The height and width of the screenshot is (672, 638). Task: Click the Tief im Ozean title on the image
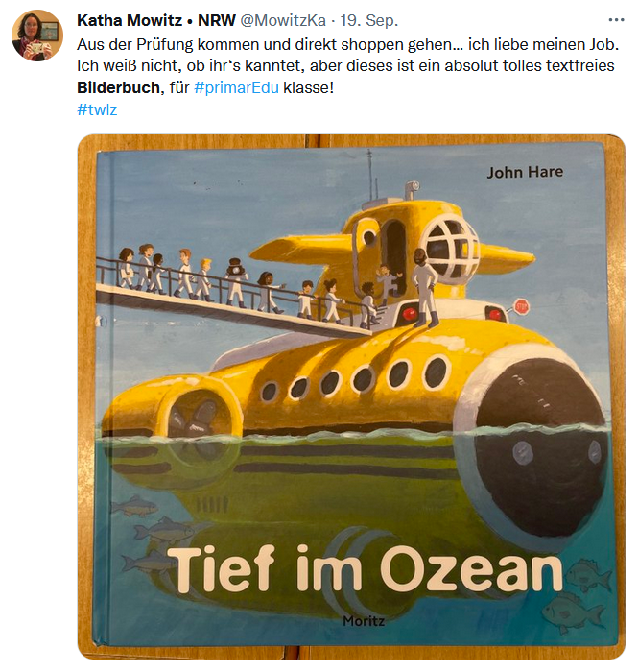(x=364, y=568)
